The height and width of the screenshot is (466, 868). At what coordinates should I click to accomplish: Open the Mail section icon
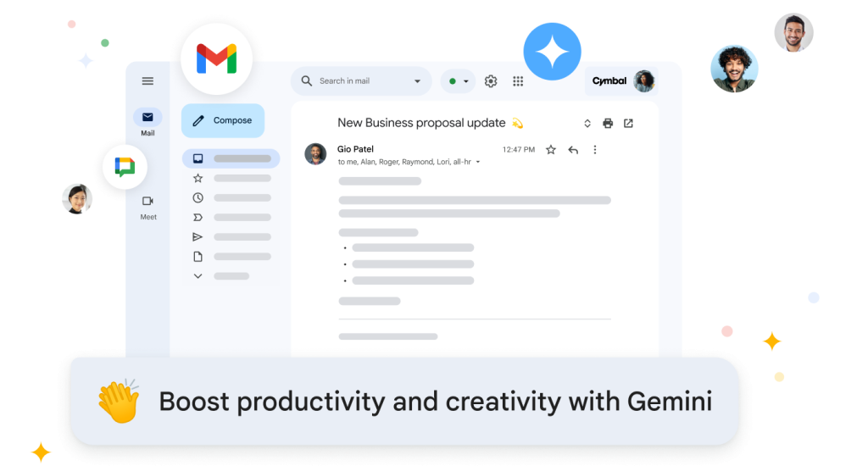pyautogui.click(x=147, y=117)
